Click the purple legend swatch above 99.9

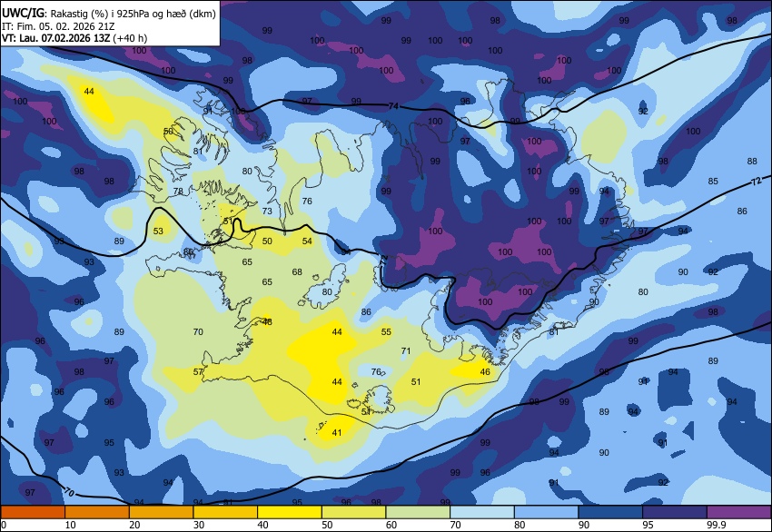coord(739,512)
